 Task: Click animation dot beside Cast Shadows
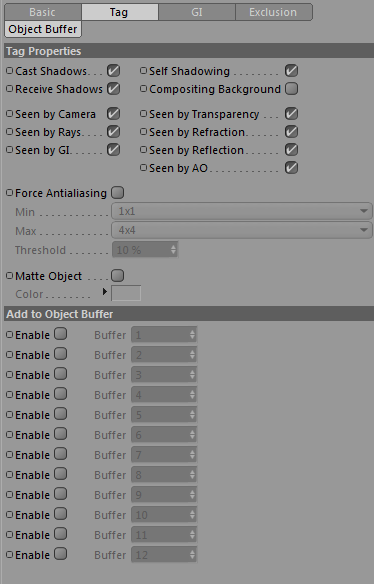click(x=9, y=70)
